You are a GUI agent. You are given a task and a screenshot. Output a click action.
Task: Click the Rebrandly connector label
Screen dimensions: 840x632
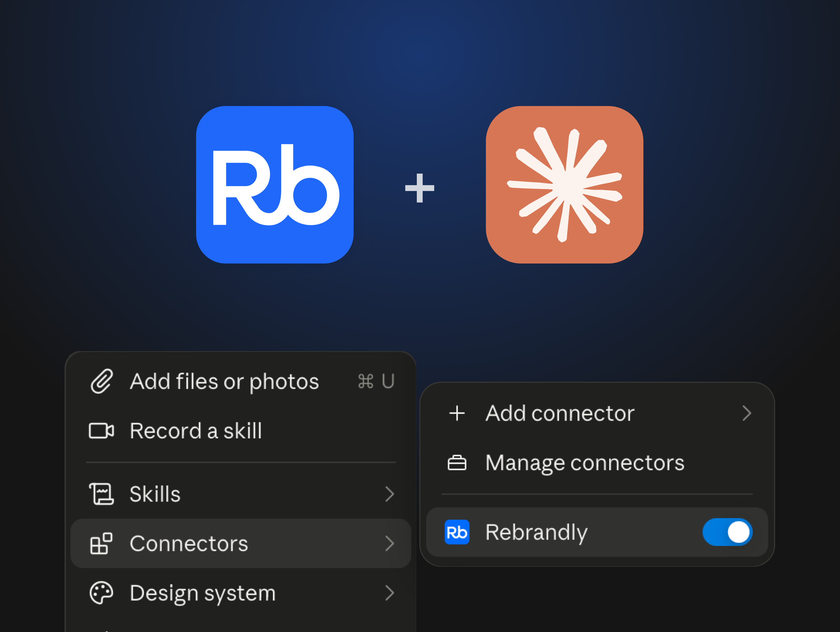click(x=536, y=533)
